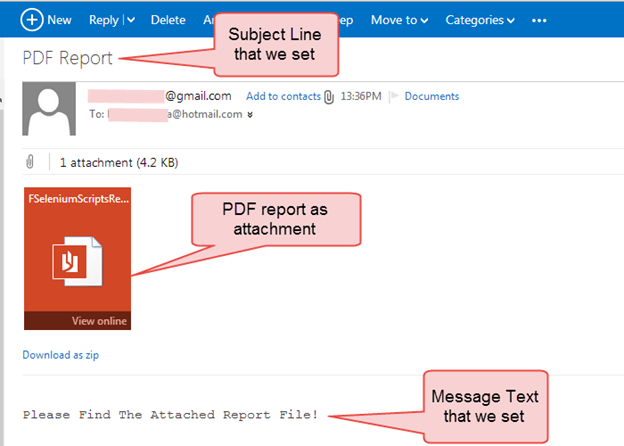624x446 pixels.
Task: View the PDF attachment online
Action: coord(99,321)
